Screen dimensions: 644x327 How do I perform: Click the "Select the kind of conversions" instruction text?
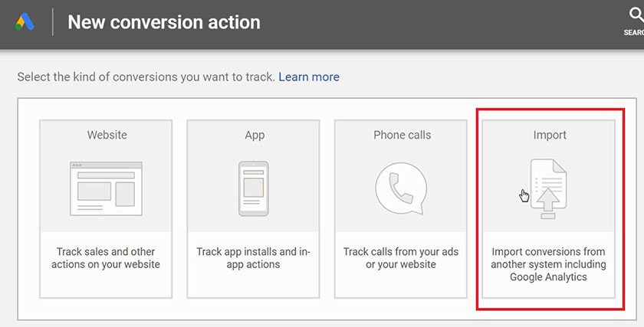(144, 77)
